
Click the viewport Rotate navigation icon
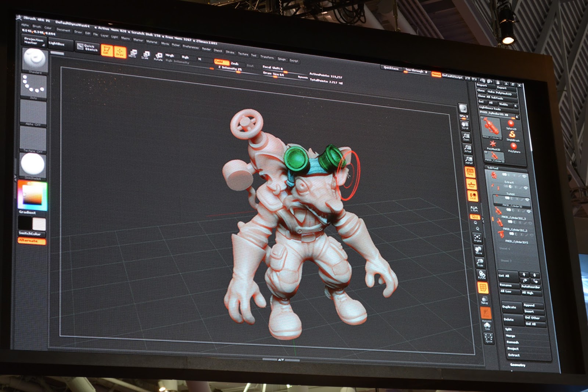481,275
